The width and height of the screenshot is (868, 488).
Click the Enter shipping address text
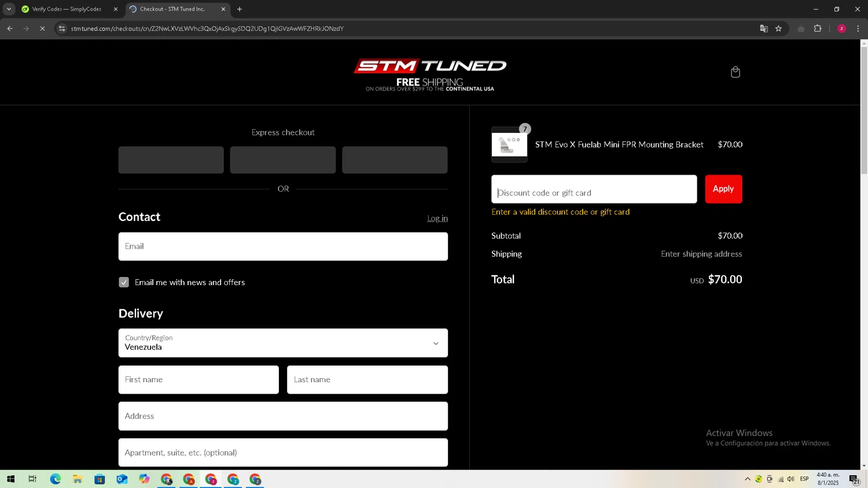(x=701, y=254)
